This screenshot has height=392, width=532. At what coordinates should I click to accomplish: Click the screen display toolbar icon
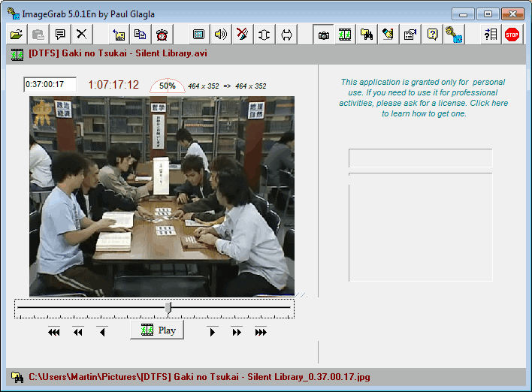(x=199, y=35)
